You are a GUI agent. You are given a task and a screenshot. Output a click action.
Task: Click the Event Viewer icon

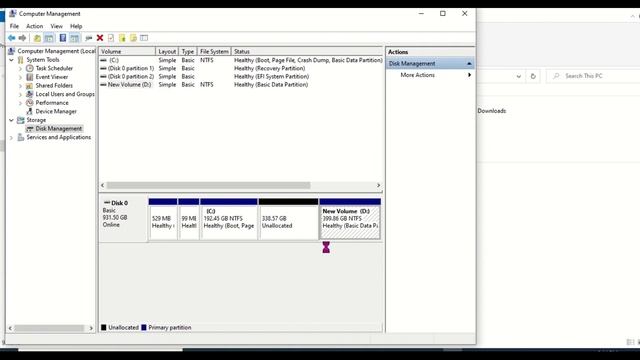tap(29, 77)
